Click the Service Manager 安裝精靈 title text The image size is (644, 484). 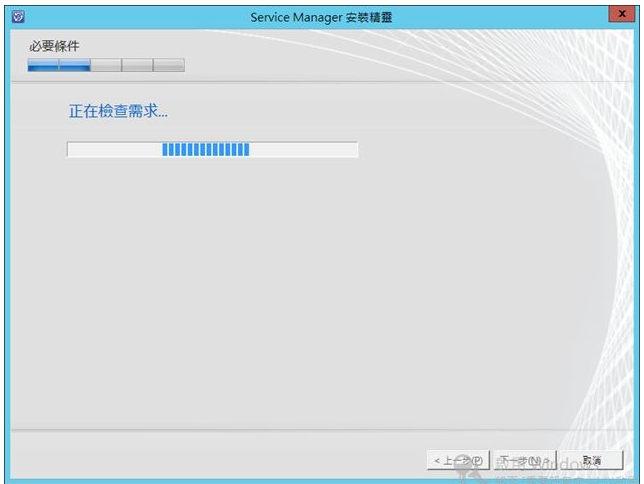point(321,17)
